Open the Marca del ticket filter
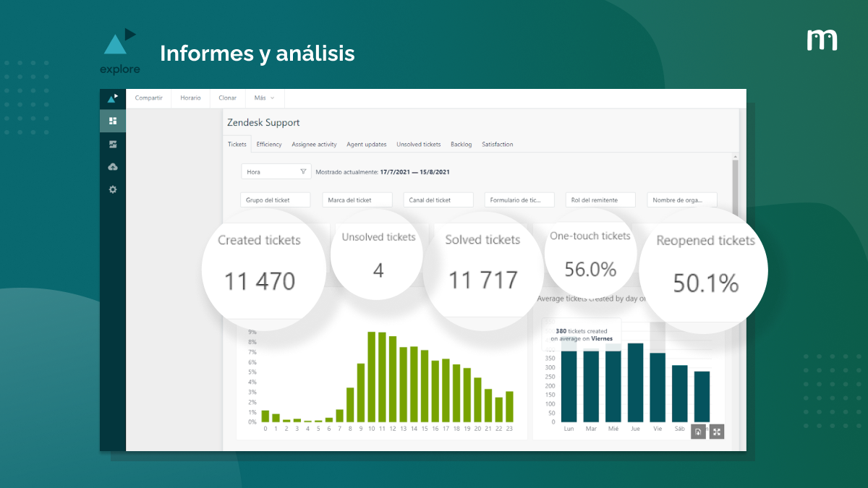Image resolution: width=868 pixels, height=488 pixels. click(x=357, y=200)
